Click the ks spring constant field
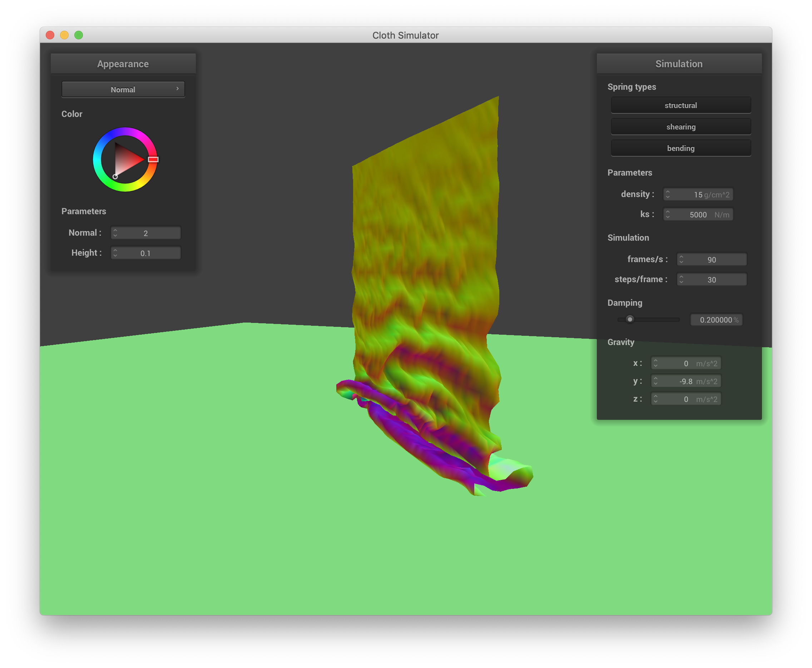The width and height of the screenshot is (812, 668). pyautogui.click(x=698, y=214)
